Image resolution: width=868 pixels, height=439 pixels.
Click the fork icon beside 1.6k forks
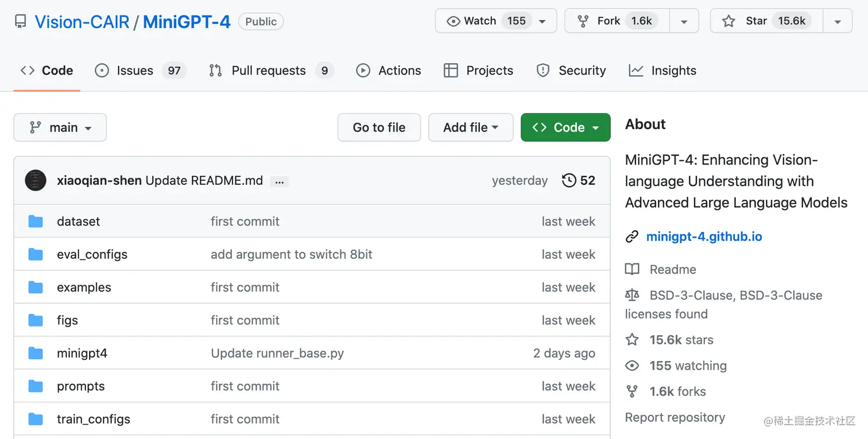click(x=632, y=392)
